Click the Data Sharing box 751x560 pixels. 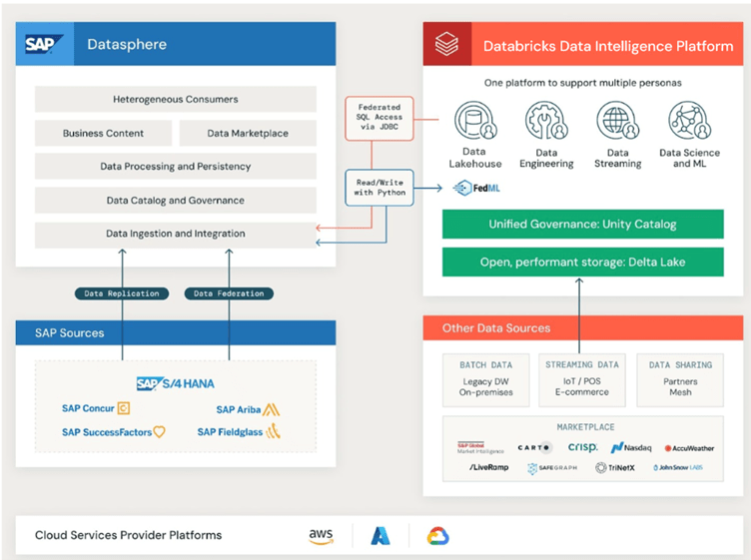point(680,380)
